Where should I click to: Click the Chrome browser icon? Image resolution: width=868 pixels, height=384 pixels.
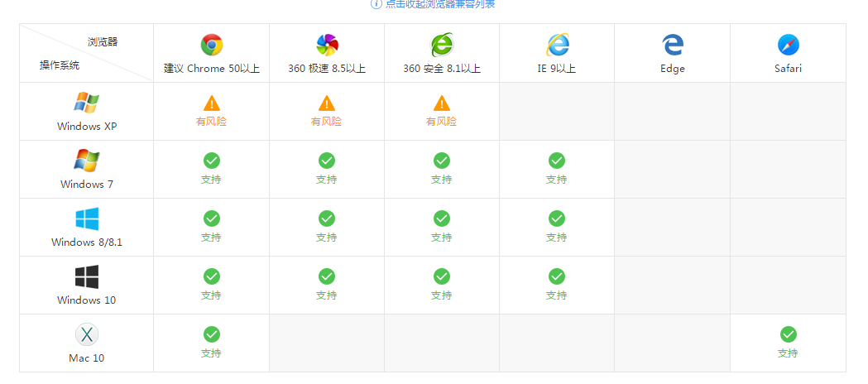pyautogui.click(x=212, y=45)
